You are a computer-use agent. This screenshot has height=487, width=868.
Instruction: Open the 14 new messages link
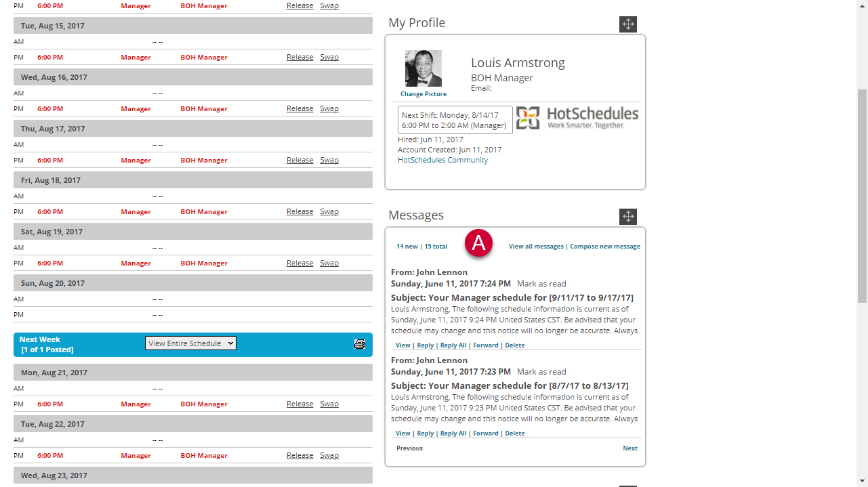(x=407, y=247)
